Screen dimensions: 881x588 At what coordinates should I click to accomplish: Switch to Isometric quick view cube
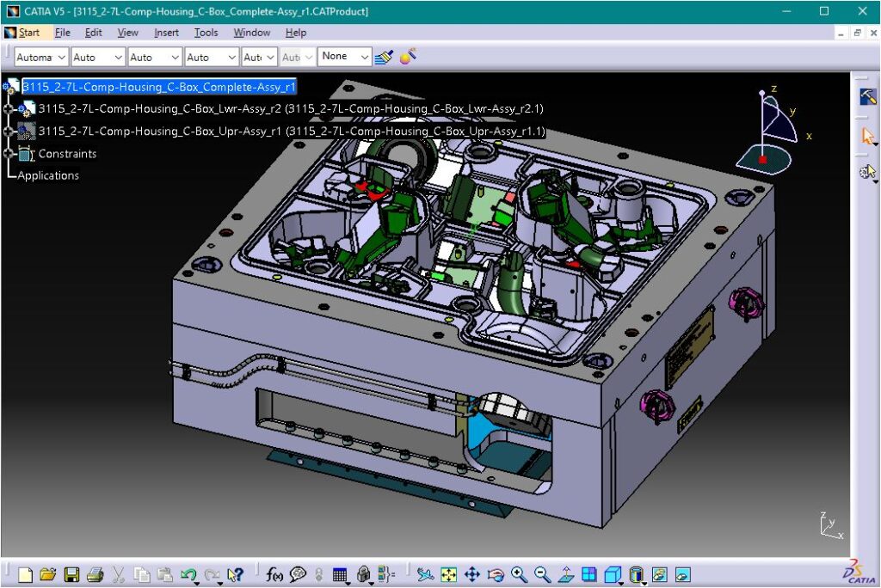pyautogui.click(x=613, y=574)
